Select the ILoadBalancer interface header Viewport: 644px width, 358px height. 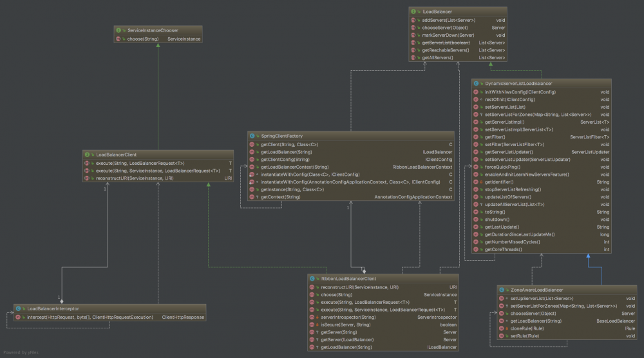[457, 12]
